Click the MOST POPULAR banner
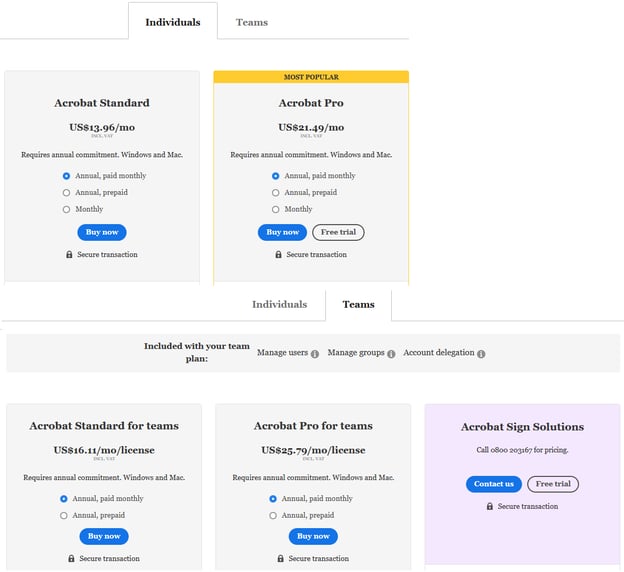 click(x=311, y=77)
